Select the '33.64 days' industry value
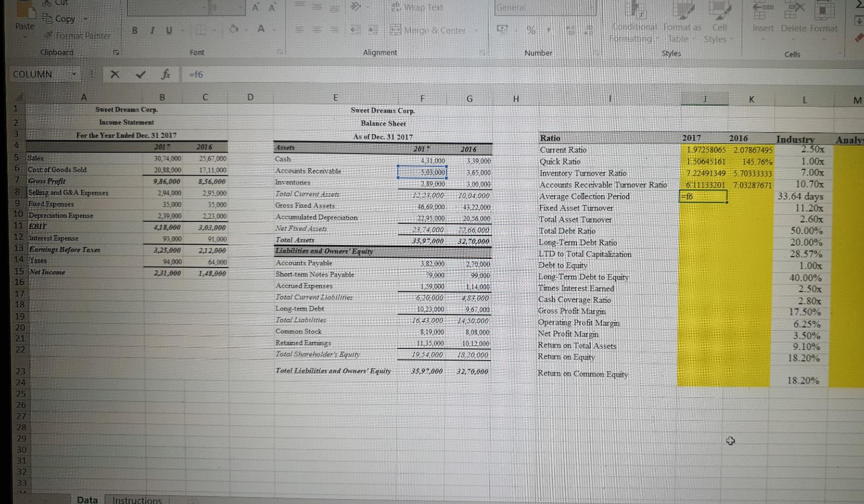The width and height of the screenshot is (864, 504). point(801,196)
